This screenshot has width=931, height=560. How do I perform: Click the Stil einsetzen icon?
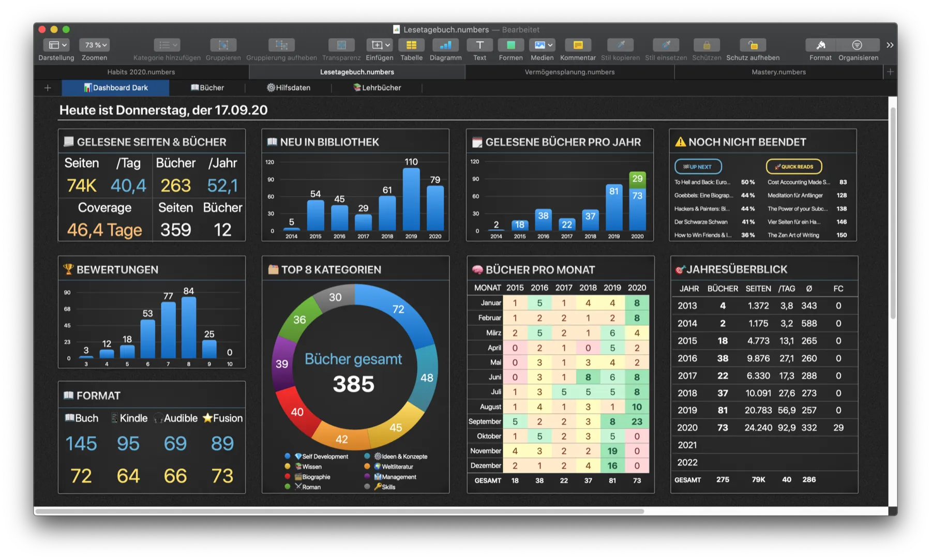click(x=666, y=46)
